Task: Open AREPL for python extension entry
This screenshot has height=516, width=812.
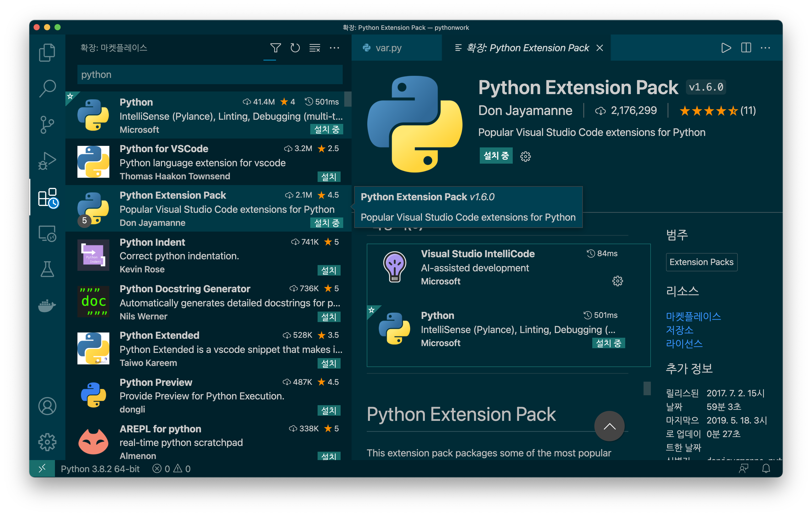Action: [x=208, y=441]
